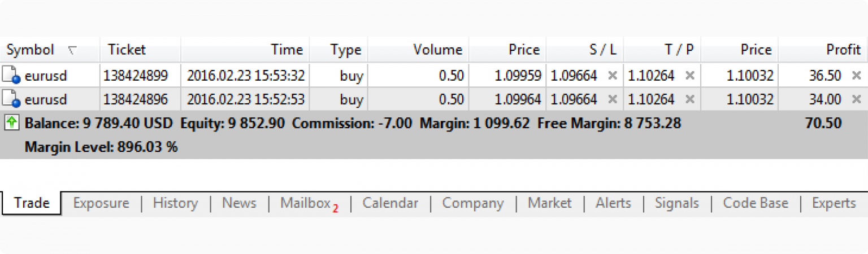The height and width of the screenshot is (254, 868).
Task: Select the 15:52:53 order time cell
Action: (x=245, y=100)
